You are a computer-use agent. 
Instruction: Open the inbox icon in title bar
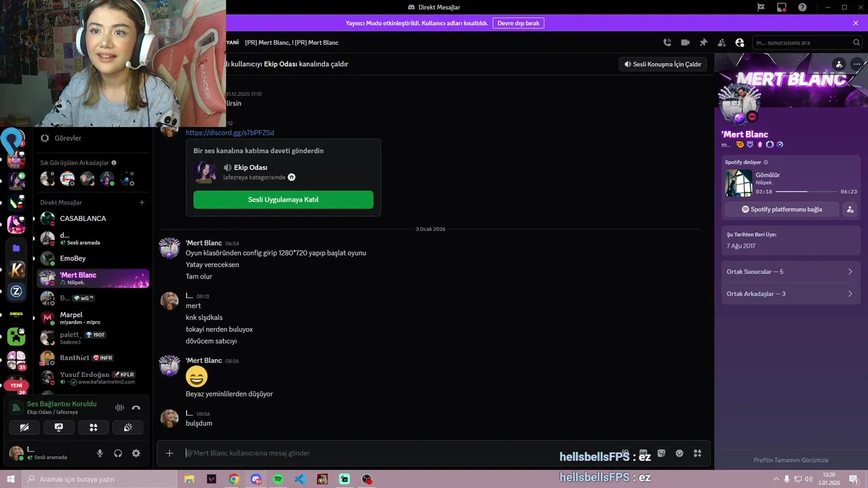782,7
